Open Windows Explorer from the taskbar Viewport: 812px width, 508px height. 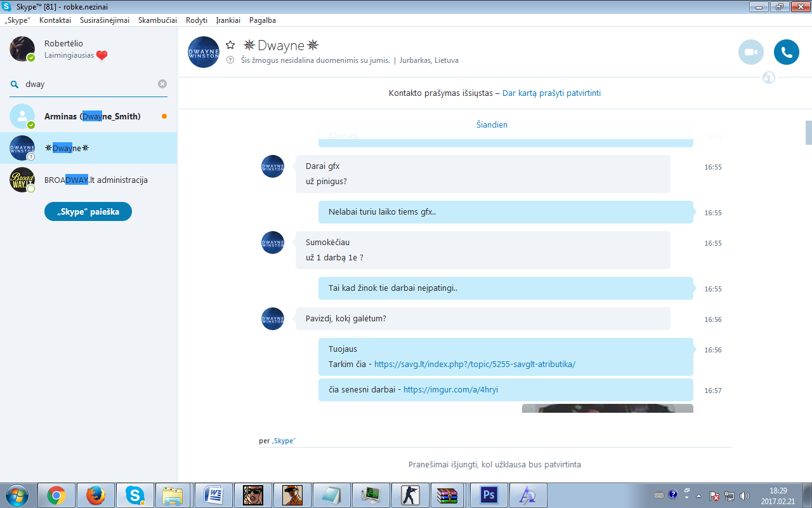point(174,495)
